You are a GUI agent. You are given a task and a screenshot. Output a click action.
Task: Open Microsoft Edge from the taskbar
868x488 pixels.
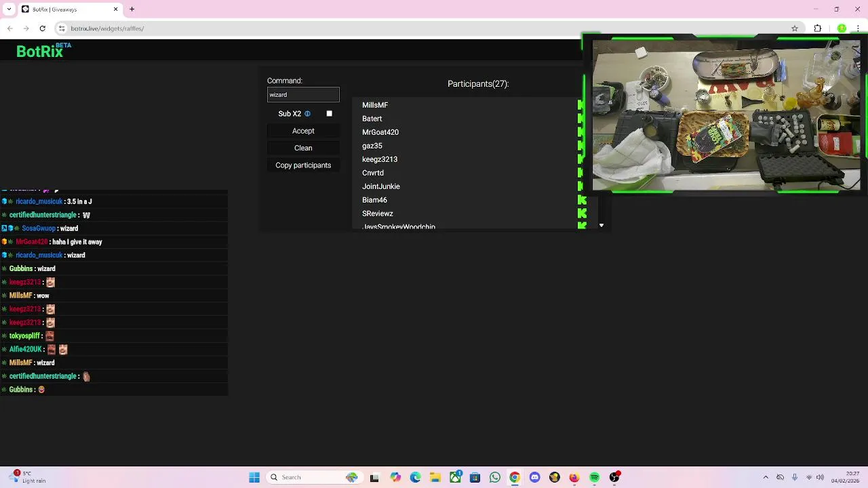coord(415,477)
